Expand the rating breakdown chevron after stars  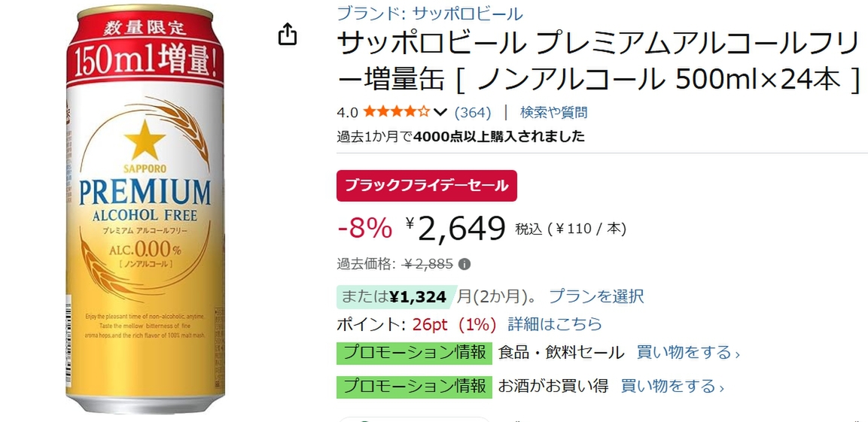441,113
